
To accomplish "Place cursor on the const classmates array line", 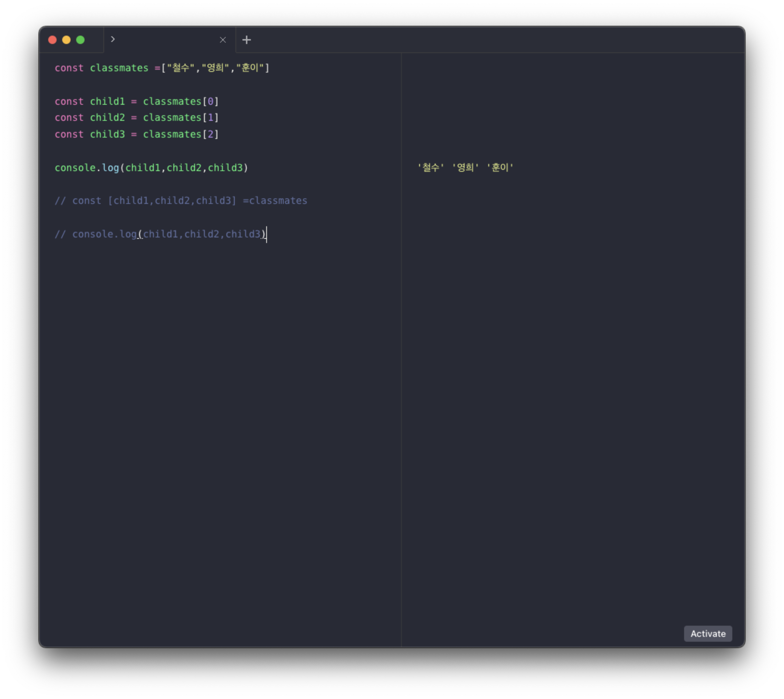I will (x=119, y=68).
